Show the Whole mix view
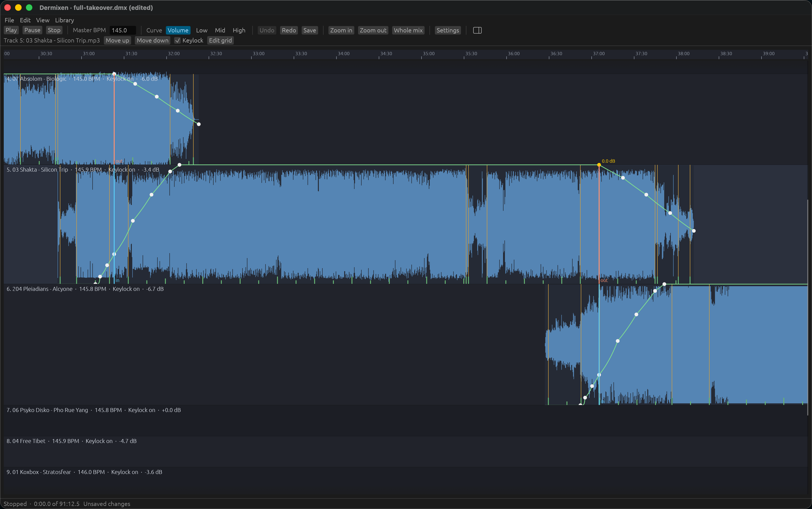The image size is (812, 509). (x=408, y=30)
